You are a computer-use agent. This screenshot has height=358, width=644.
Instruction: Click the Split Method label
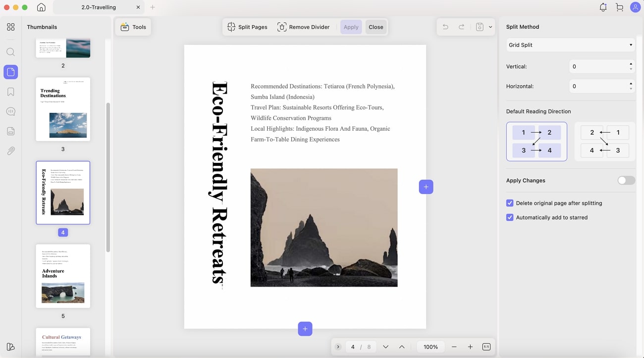click(x=523, y=27)
